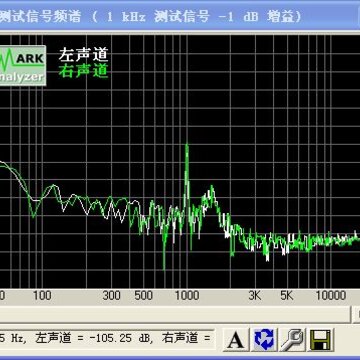Click the status readout 左声道 = -105.25 dB
Screen dimensions: 360x360
92,338
